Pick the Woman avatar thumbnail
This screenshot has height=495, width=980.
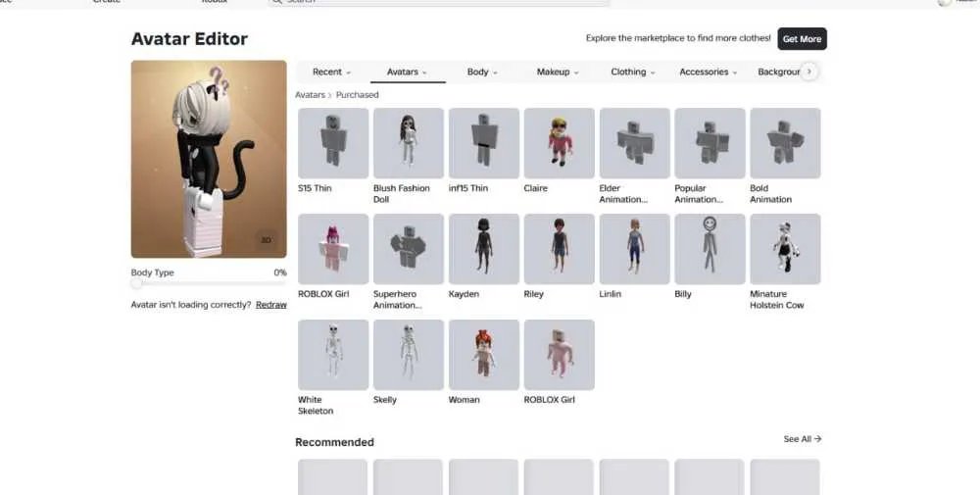pos(484,355)
